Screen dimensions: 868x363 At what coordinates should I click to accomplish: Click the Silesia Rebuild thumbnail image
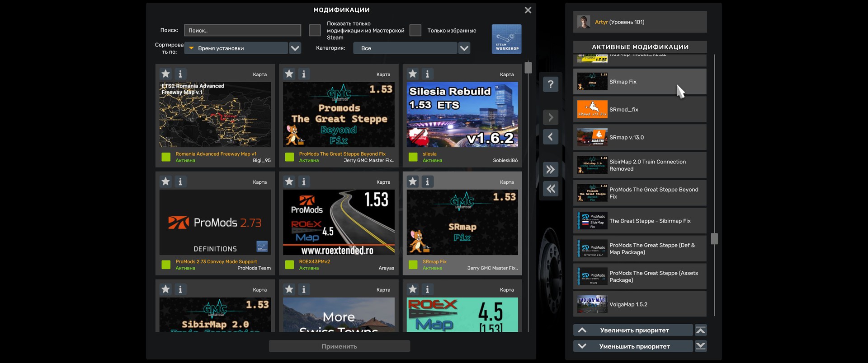coord(462,115)
